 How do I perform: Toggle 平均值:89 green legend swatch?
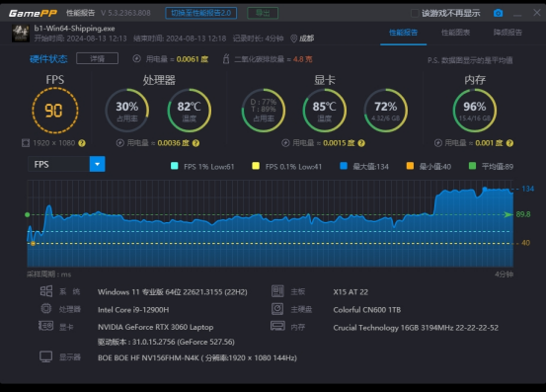click(473, 166)
